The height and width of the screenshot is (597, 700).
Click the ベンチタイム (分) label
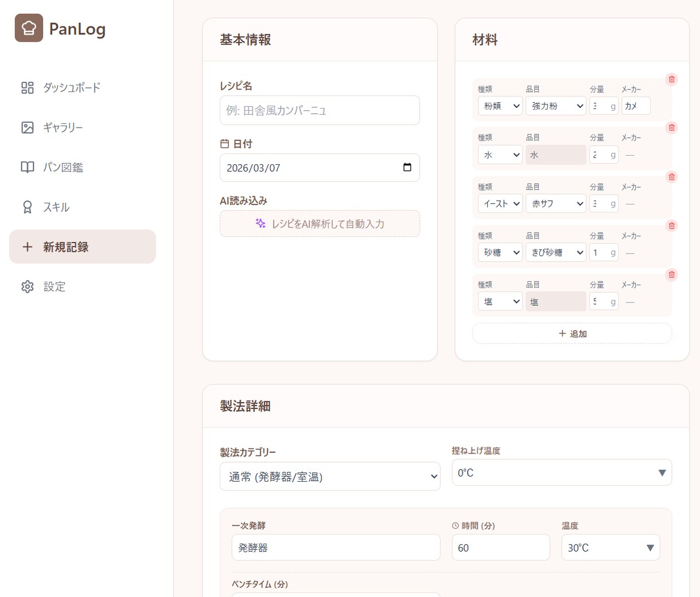[x=260, y=584]
